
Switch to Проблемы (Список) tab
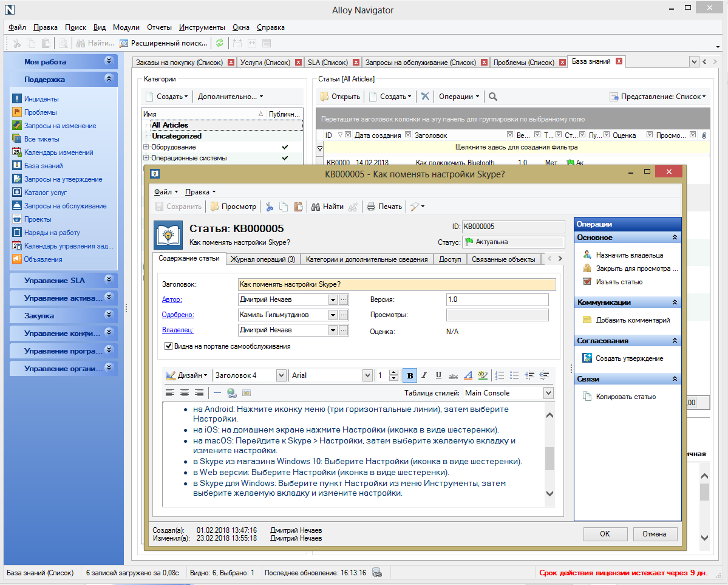tap(524, 62)
